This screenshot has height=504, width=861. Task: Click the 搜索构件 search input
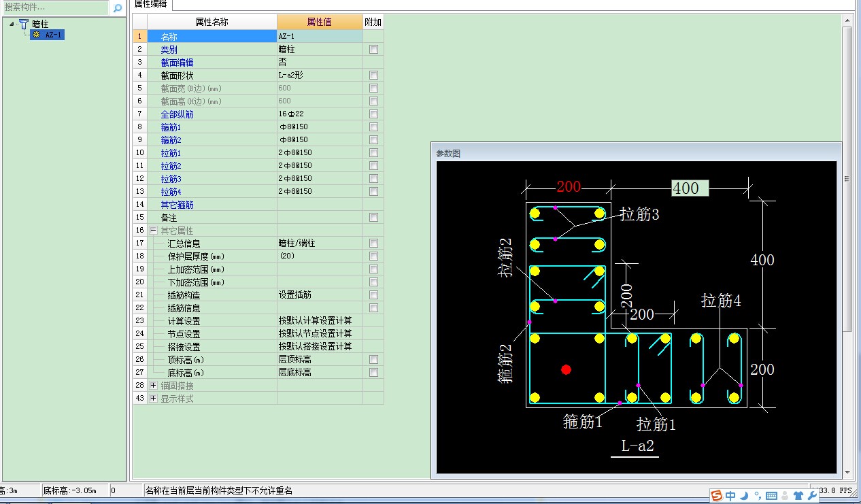click(55, 8)
